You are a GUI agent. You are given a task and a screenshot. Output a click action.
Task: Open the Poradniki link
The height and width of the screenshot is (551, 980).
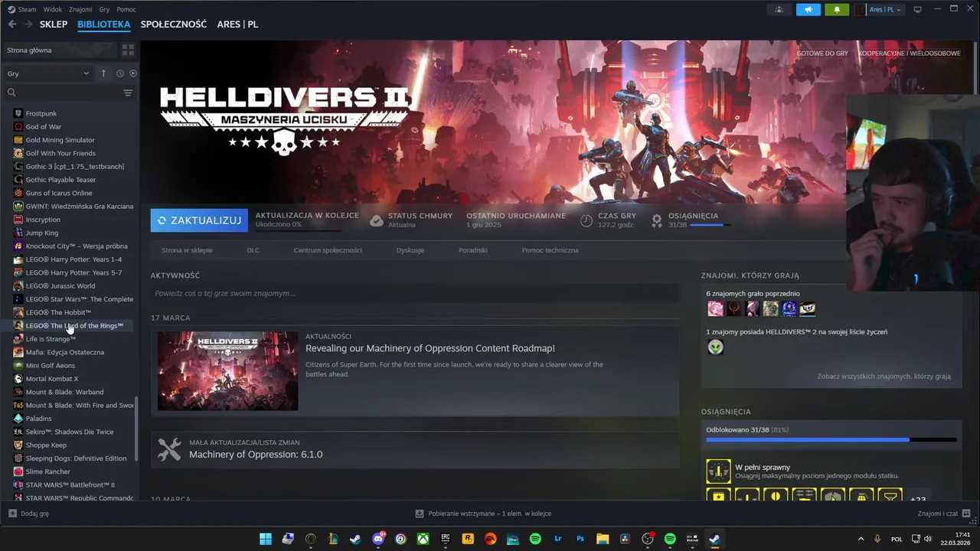pyautogui.click(x=473, y=250)
